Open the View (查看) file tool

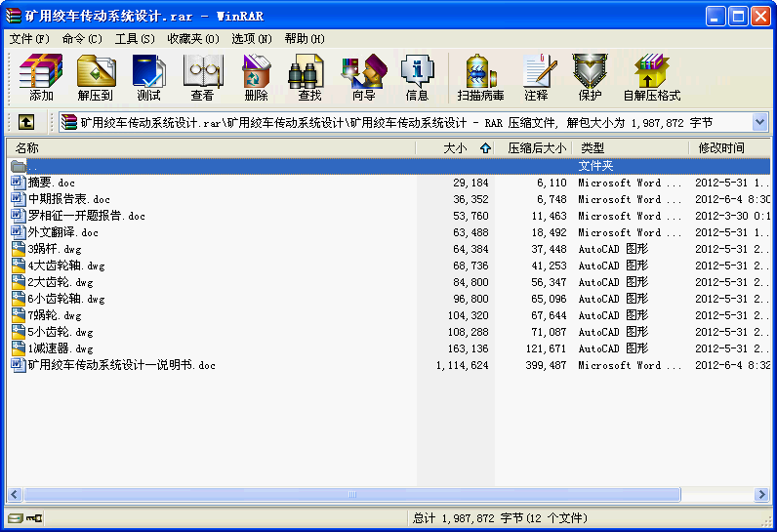click(x=202, y=78)
